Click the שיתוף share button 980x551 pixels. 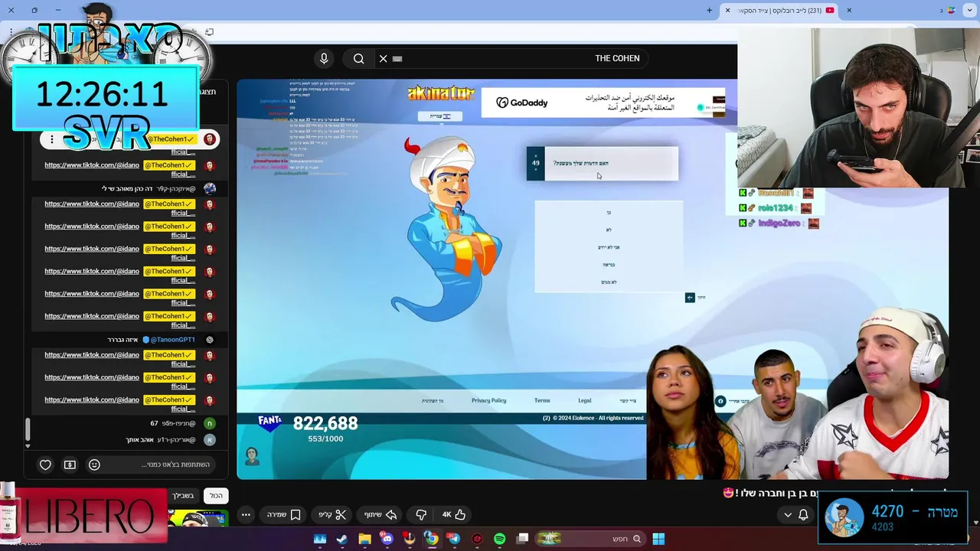(381, 515)
